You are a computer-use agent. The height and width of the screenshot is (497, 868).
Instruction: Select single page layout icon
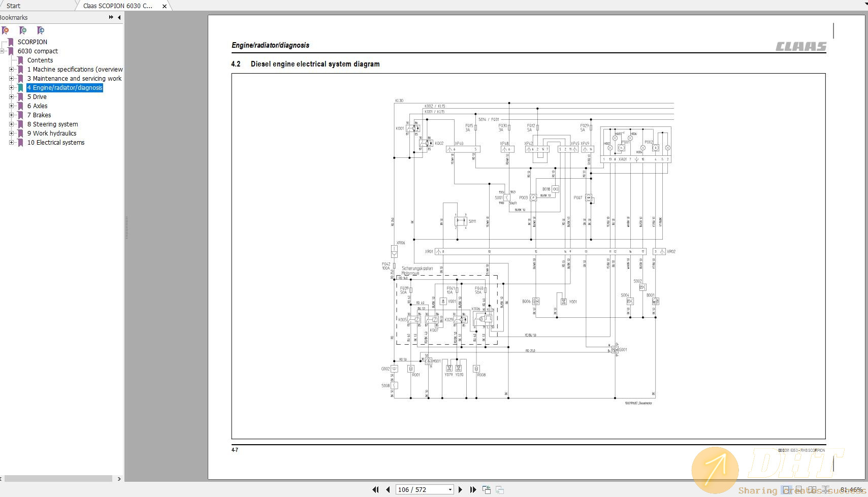pos(786,490)
